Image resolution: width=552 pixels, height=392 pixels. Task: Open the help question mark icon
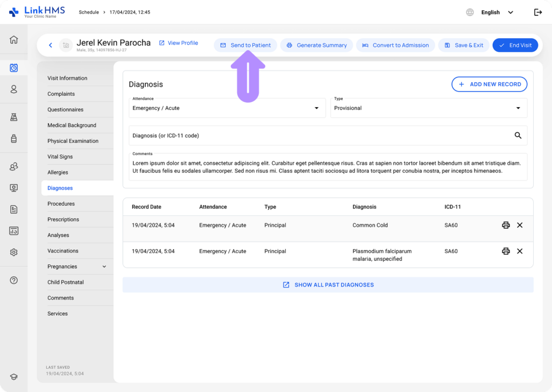pos(13,281)
